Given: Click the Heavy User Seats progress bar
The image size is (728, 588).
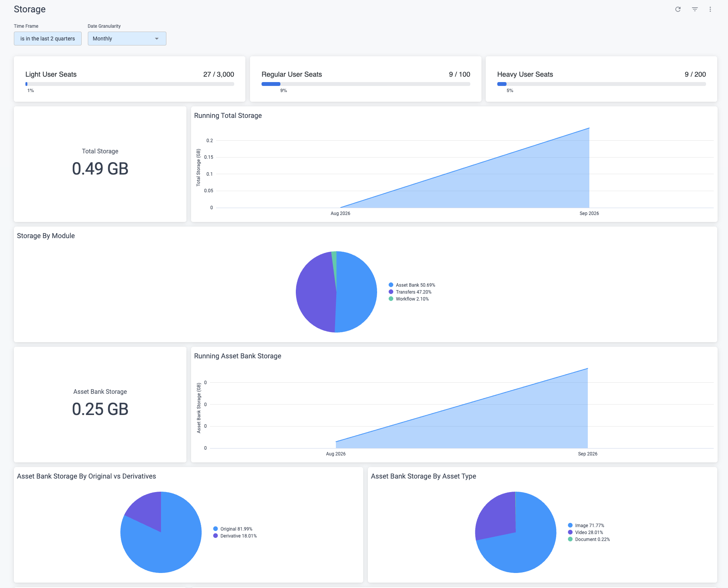Looking at the screenshot, I should tap(602, 84).
